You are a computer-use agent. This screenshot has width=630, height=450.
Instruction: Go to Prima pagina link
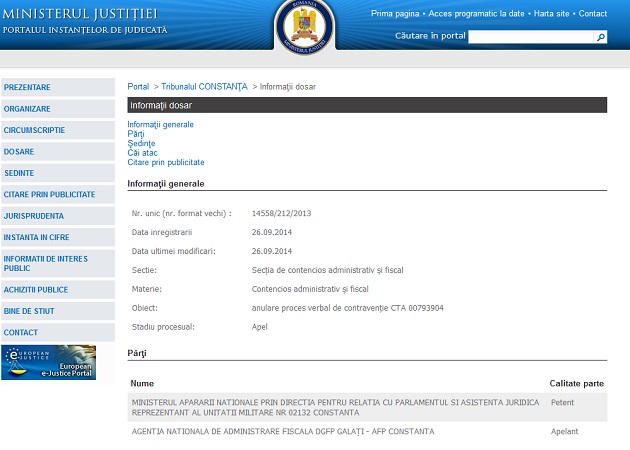[x=395, y=14]
